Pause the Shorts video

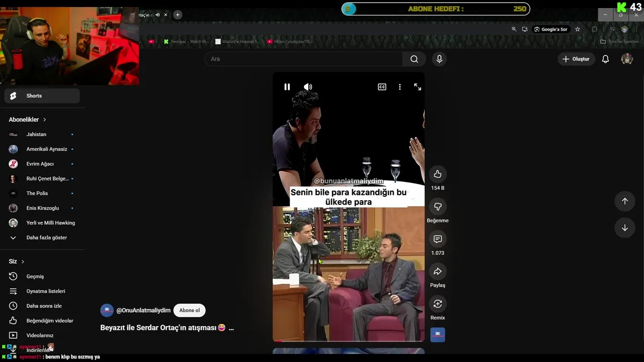[x=287, y=87]
